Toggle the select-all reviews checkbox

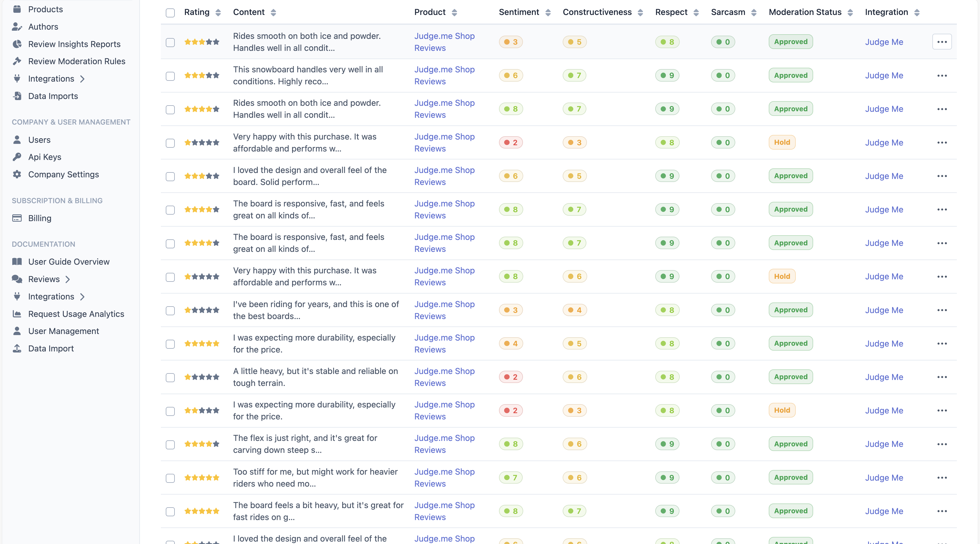click(x=170, y=13)
